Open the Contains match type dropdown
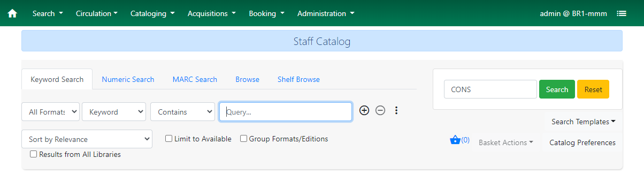Image resolution: width=644 pixels, height=196 pixels. [x=183, y=112]
